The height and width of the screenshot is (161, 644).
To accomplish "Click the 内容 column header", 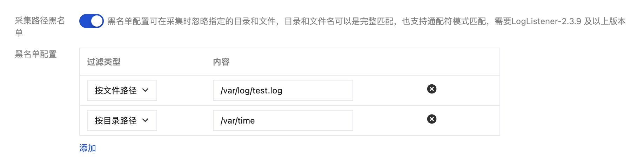I will click(x=221, y=62).
